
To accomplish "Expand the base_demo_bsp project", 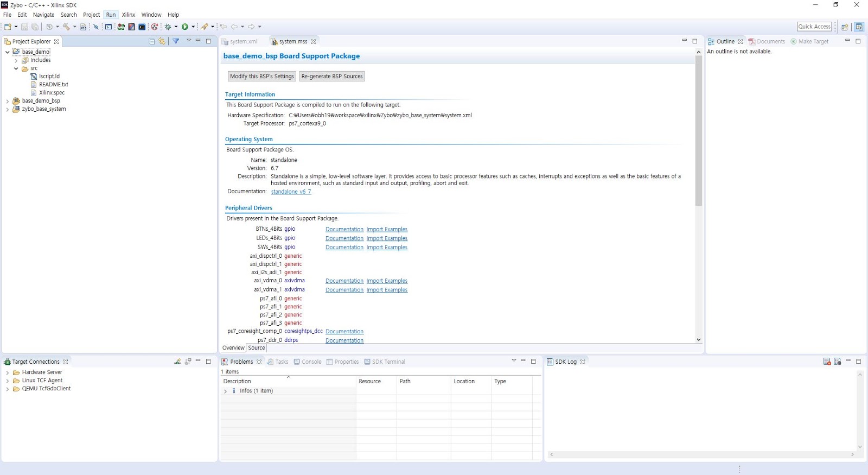I will pyautogui.click(x=8, y=102).
